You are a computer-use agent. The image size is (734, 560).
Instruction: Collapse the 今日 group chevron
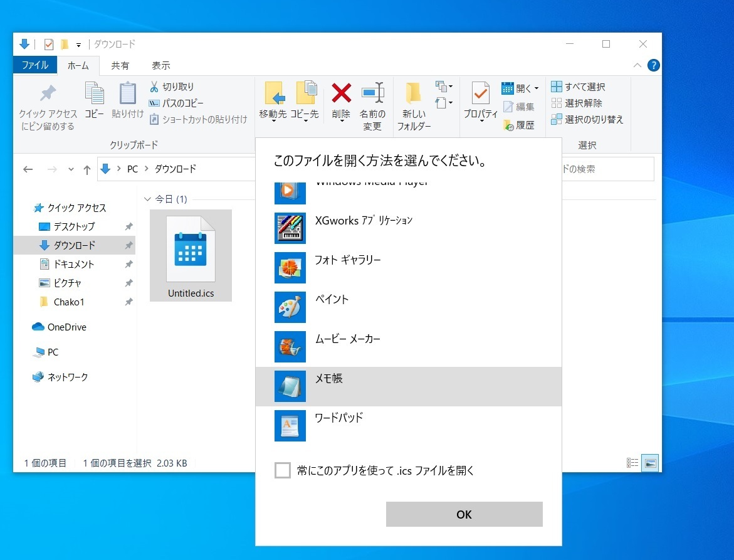[x=148, y=199]
